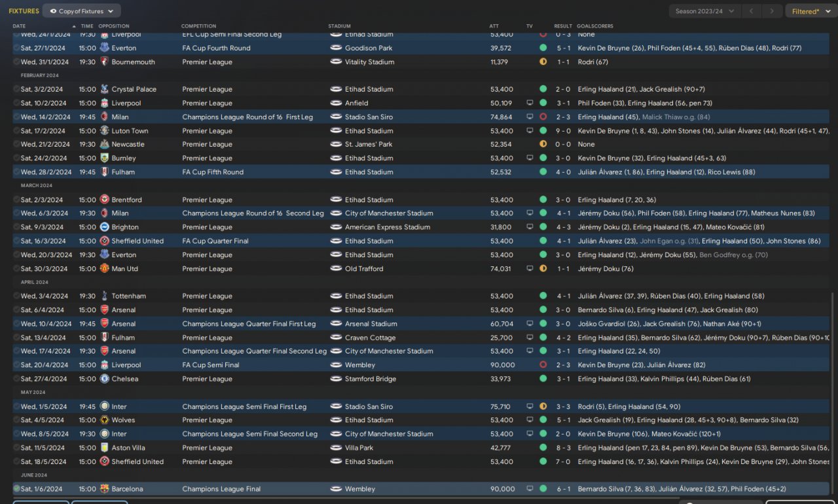Click the red loss indicator for Milan first leg

coord(543,117)
